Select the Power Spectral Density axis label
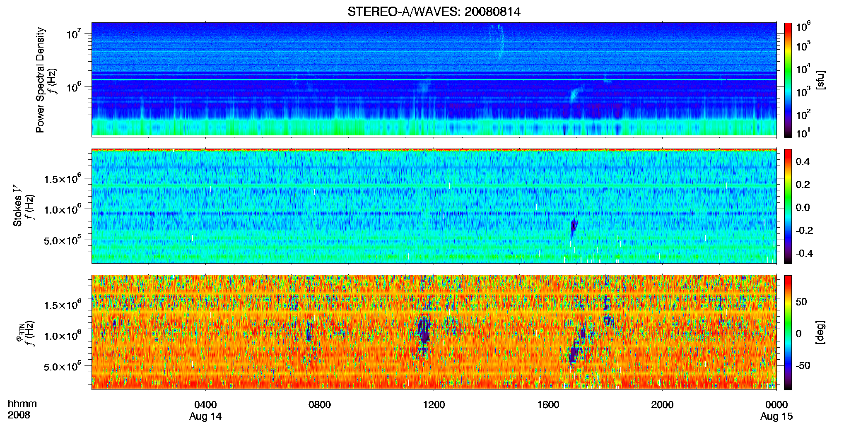Screen dimensions: 868x447 pyautogui.click(x=40, y=80)
